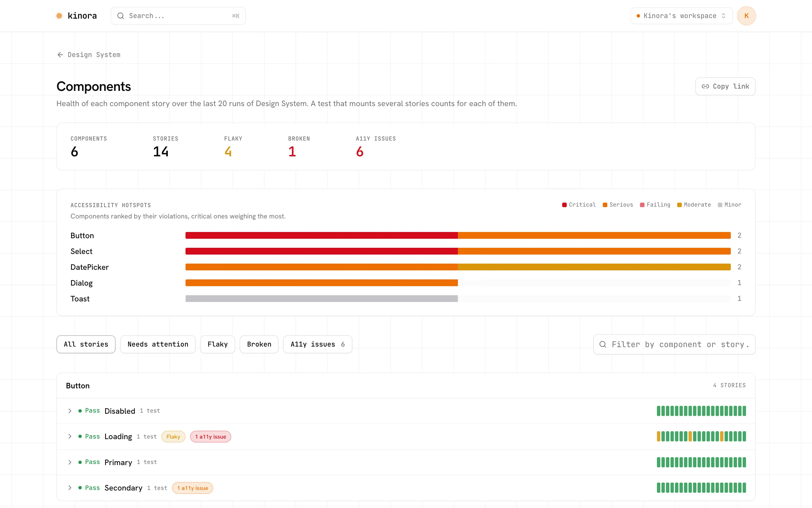Open Kinora's workspace switcher
812x508 pixels.
point(681,16)
